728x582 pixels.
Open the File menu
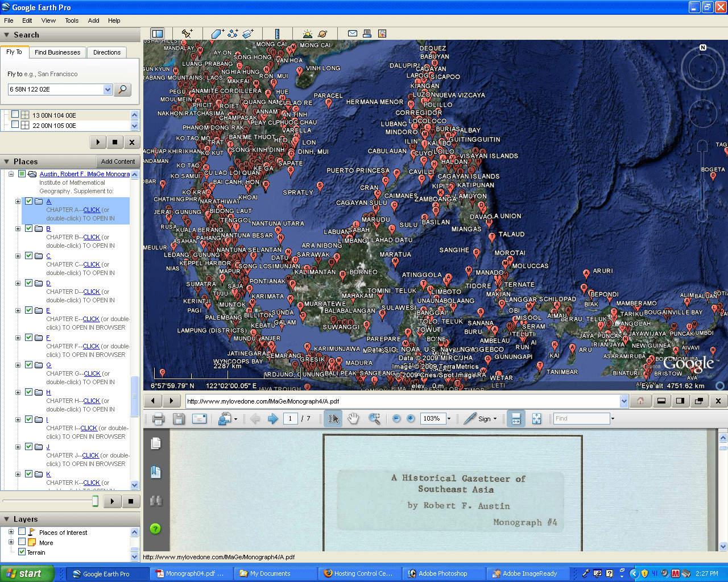pos(9,20)
